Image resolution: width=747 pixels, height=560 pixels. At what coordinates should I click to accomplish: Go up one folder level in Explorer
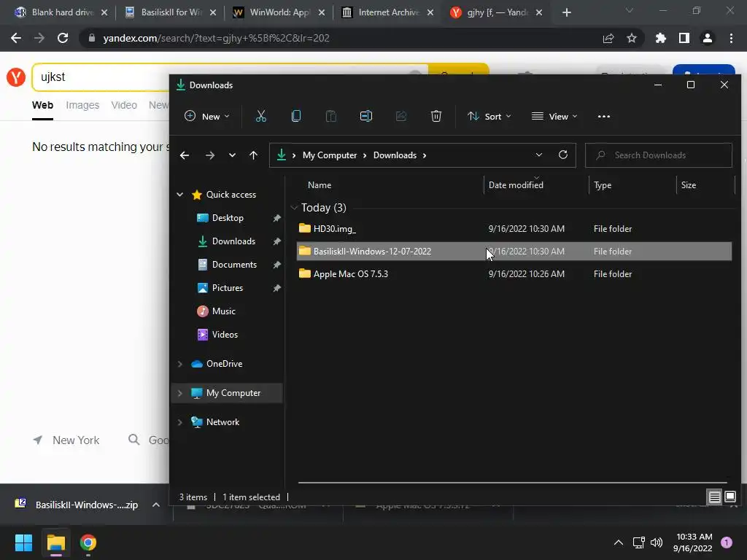(x=253, y=155)
